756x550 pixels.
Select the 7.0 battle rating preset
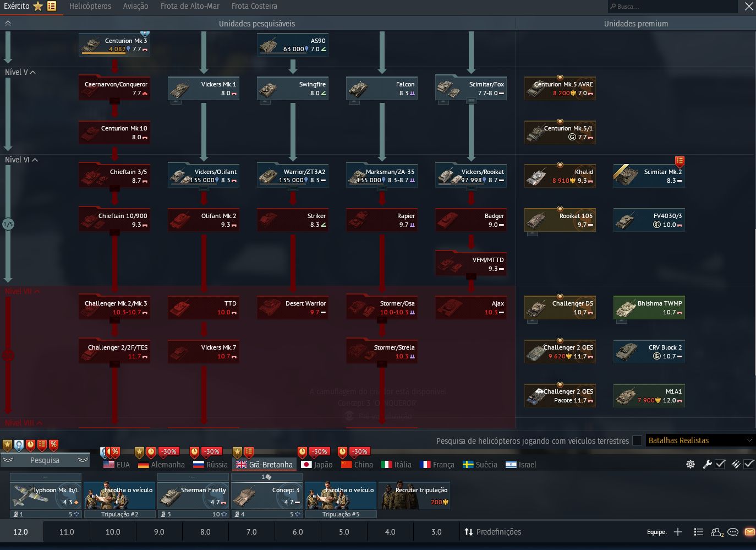point(251,532)
